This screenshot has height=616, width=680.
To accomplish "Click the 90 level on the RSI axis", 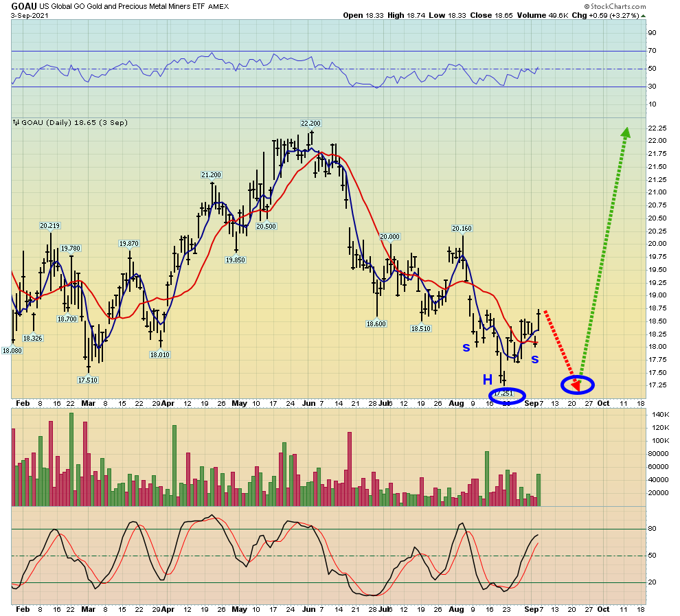I will [653, 33].
